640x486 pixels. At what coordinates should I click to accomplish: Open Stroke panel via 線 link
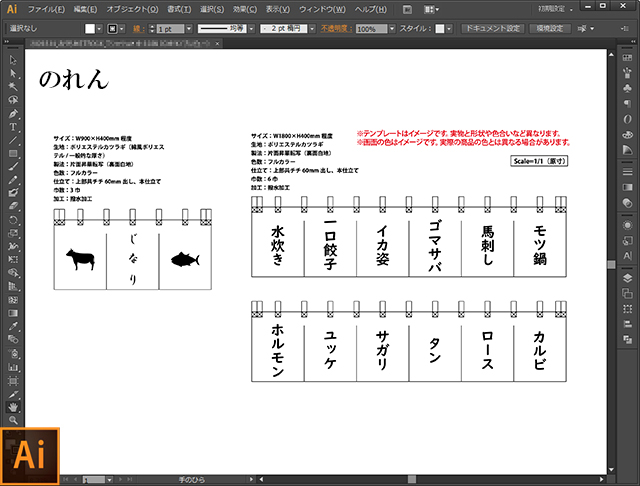point(139,29)
